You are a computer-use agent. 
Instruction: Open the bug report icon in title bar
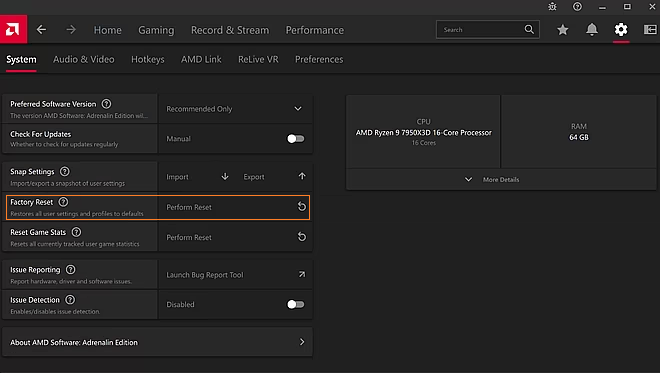552,7
